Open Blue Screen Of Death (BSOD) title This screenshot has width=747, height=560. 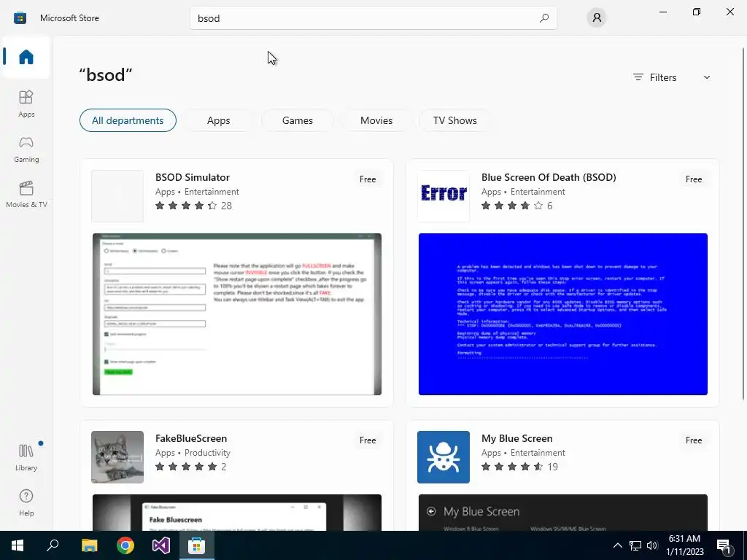[x=549, y=177]
